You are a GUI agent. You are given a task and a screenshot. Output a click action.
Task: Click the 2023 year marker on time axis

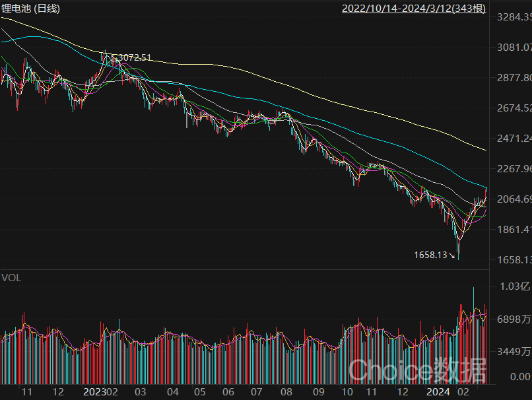[x=94, y=391]
